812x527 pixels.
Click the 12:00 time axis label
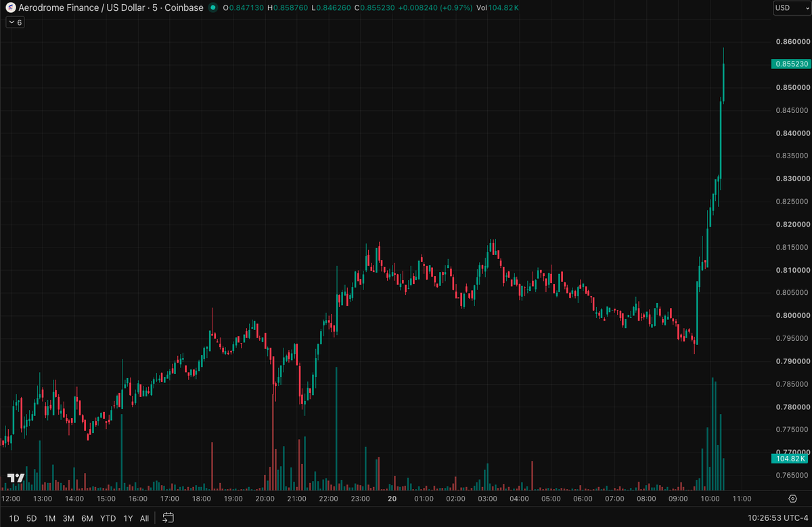tap(12, 499)
